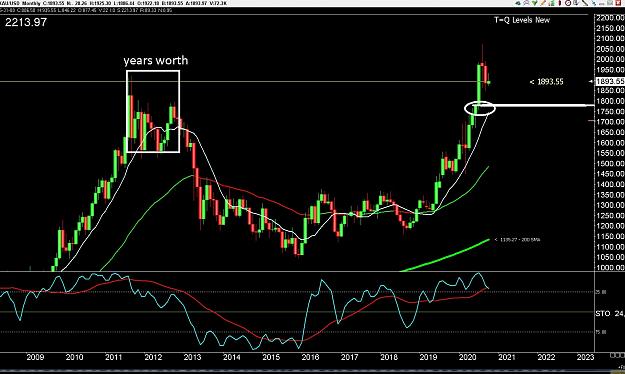This screenshot has width=625, height=374.
Task: Click the 1700.00 price axis label
Action: click(611, 122)
